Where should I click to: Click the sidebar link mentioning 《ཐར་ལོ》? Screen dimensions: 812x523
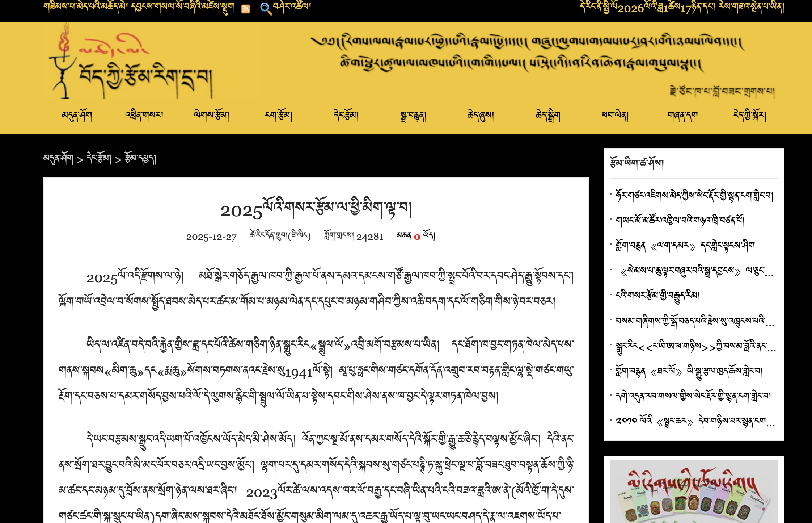click(x=689, y=371)
